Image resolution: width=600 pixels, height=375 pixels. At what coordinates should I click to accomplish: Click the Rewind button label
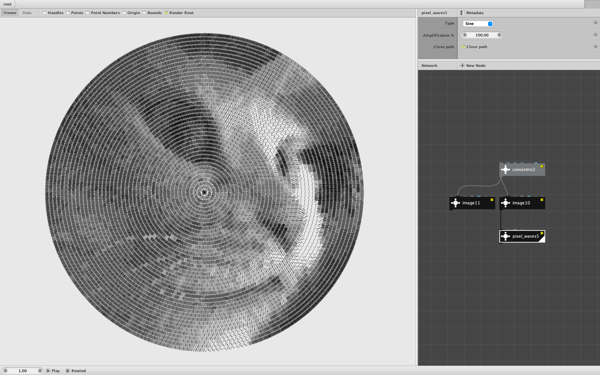78,371
